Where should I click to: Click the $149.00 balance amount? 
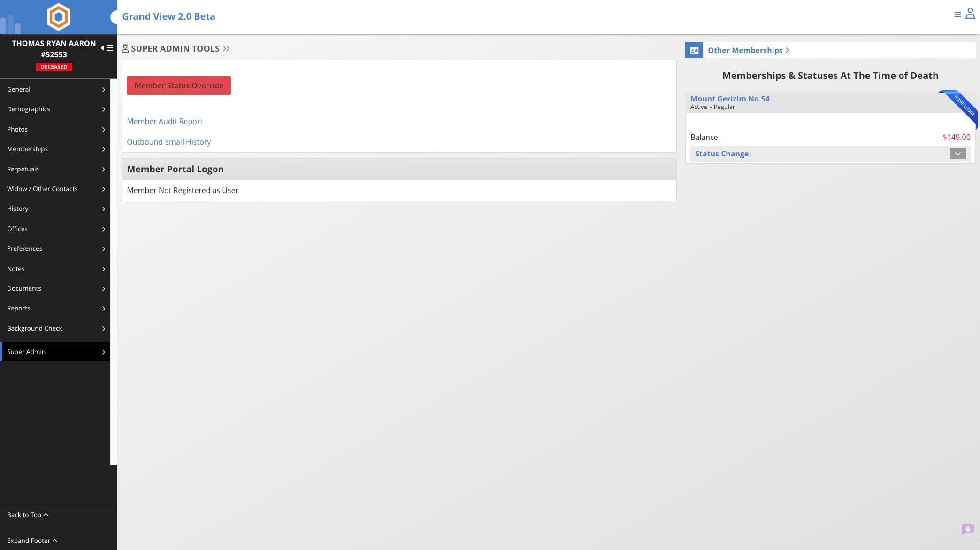pos(957,137)
